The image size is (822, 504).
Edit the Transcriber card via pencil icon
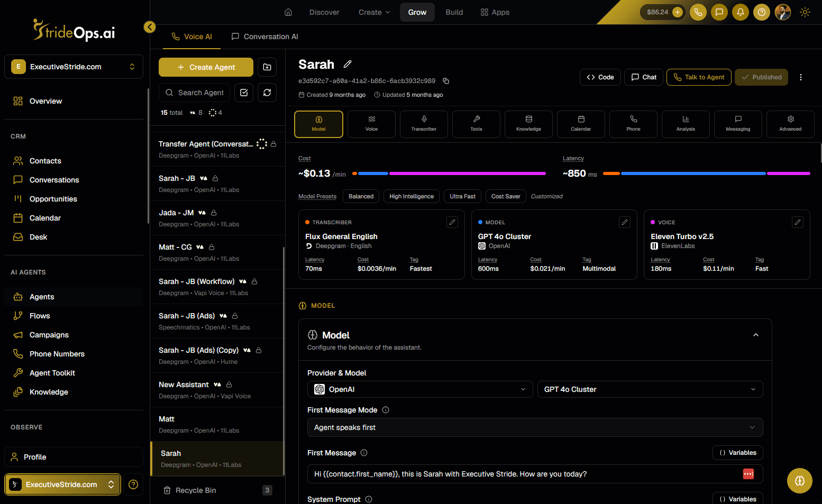452,222
